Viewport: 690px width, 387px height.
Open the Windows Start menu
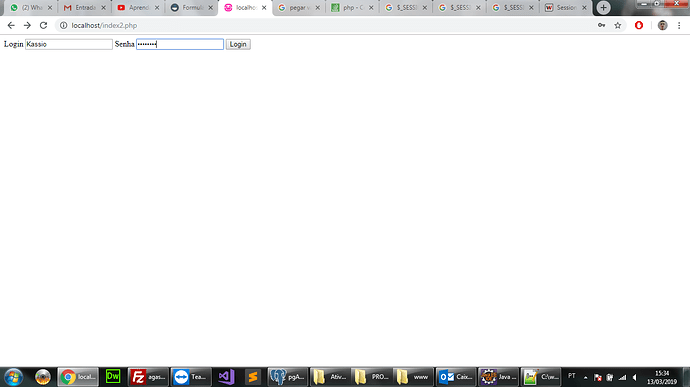pyautogui.click(x=14, y=377)
